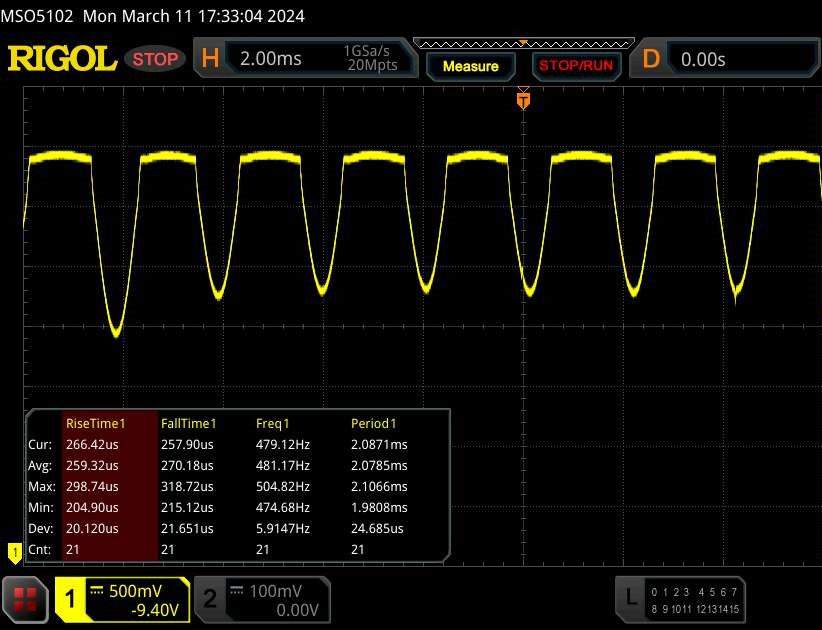
Task: Select the Freq1 measurement header
Action: [x=272, y=423]
